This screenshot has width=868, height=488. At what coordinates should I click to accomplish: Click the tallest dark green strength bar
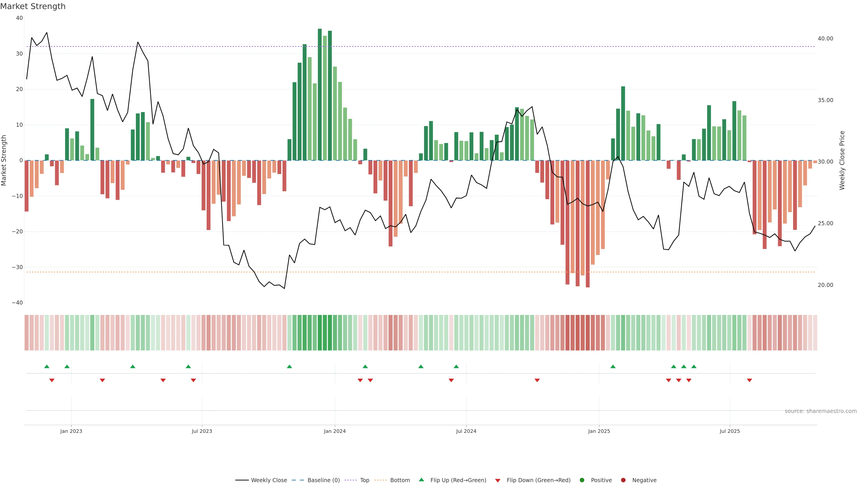click(320, 94)
